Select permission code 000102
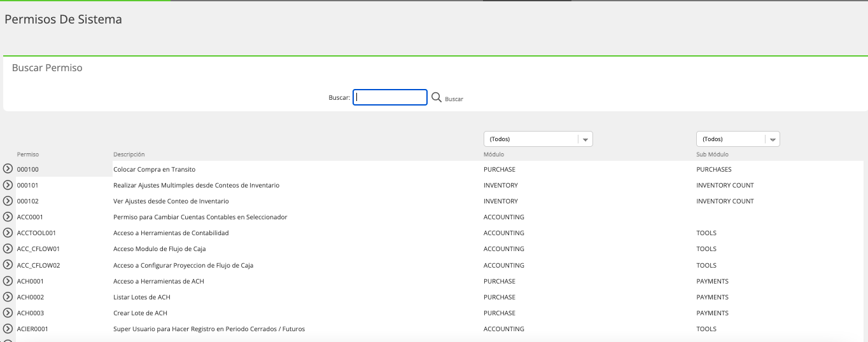 [x=28, y=202]
